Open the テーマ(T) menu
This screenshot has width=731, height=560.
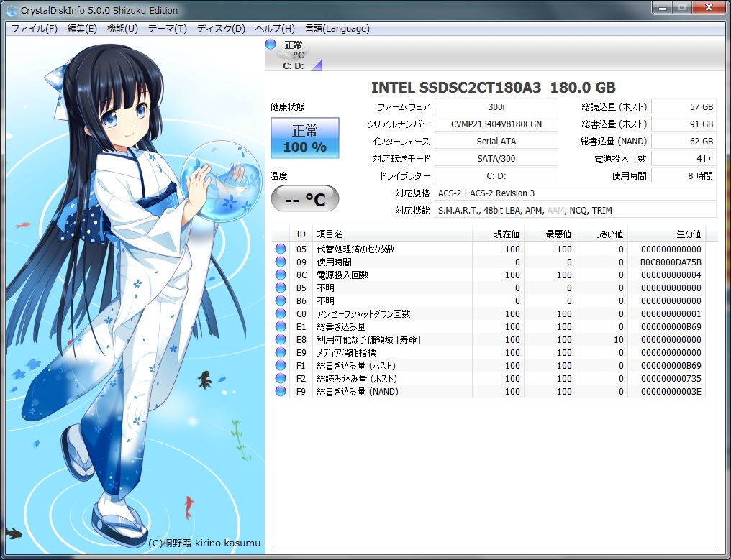click(168, 29)
